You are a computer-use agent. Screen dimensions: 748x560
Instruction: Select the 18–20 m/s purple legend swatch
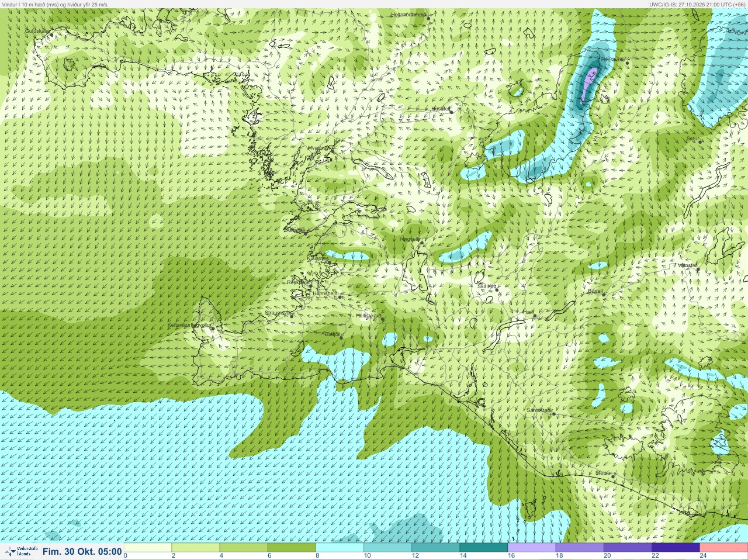pyautogui.click(x=580, y=548)
